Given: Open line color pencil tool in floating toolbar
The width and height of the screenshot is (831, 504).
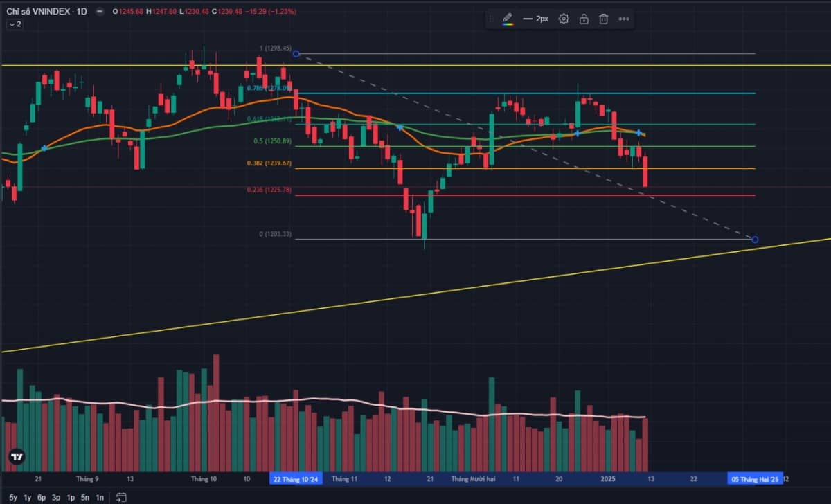Looking at the screenshot, I should tap(508, 19).
